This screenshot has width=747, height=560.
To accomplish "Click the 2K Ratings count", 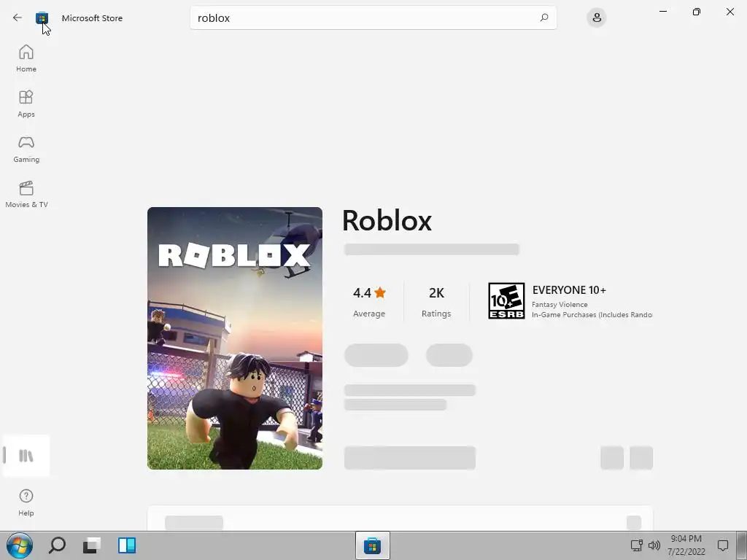I will pos(436,302).
